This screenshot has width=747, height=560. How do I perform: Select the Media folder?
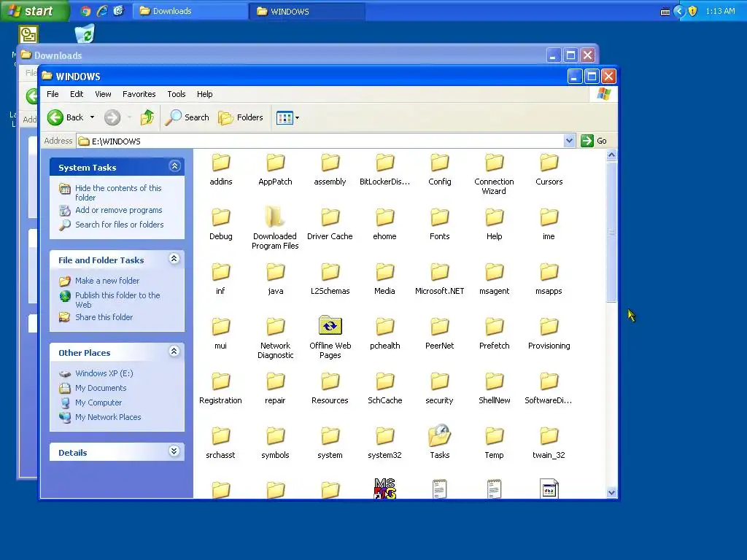384,279
